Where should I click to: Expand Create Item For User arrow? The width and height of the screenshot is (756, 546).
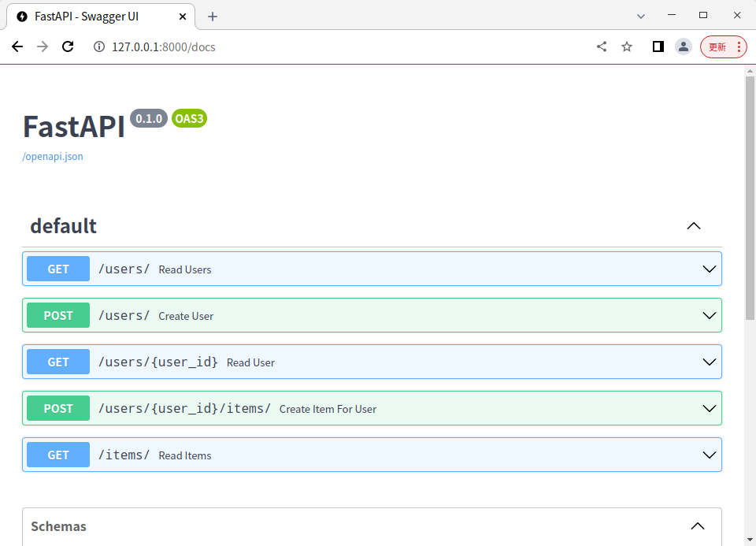pyautogui.click(x=709, y=409)
